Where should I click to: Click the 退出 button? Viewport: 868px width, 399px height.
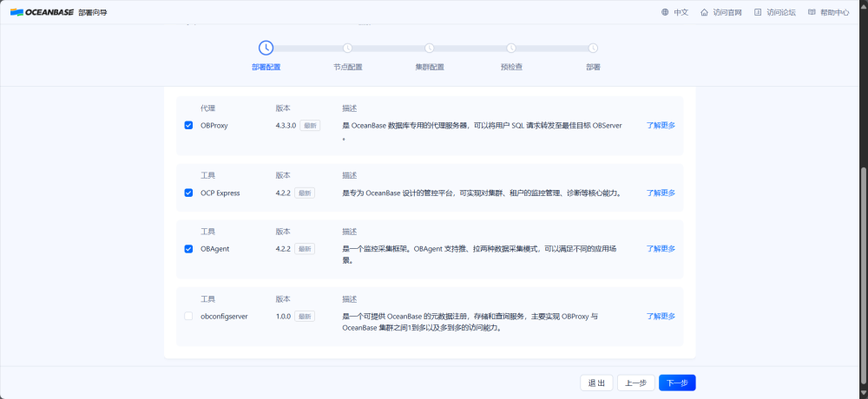pos(597,383)
